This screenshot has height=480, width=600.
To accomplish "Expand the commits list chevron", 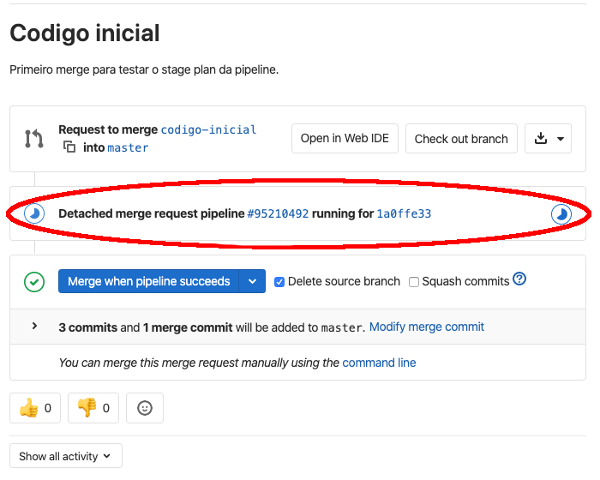I will [x=34, y=326].
